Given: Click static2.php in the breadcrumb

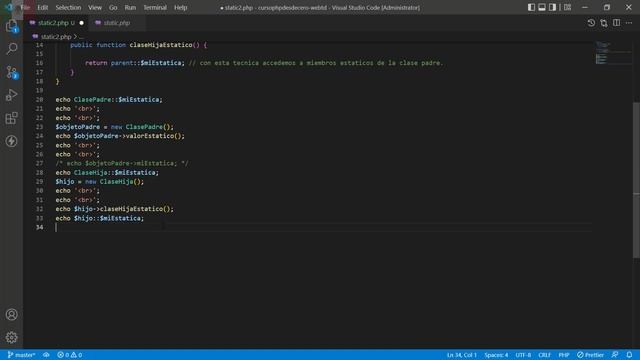Looking at the screenshot, I should (x=56, y=37).
